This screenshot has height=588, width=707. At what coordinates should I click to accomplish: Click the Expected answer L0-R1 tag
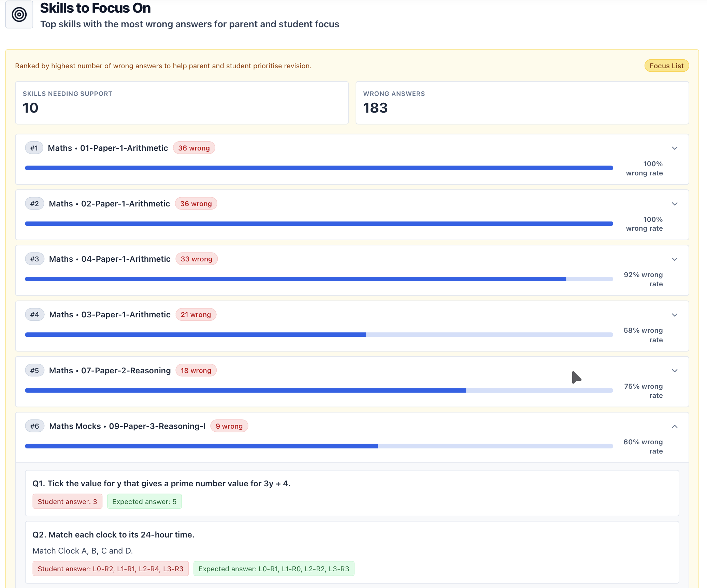(274, 569)
